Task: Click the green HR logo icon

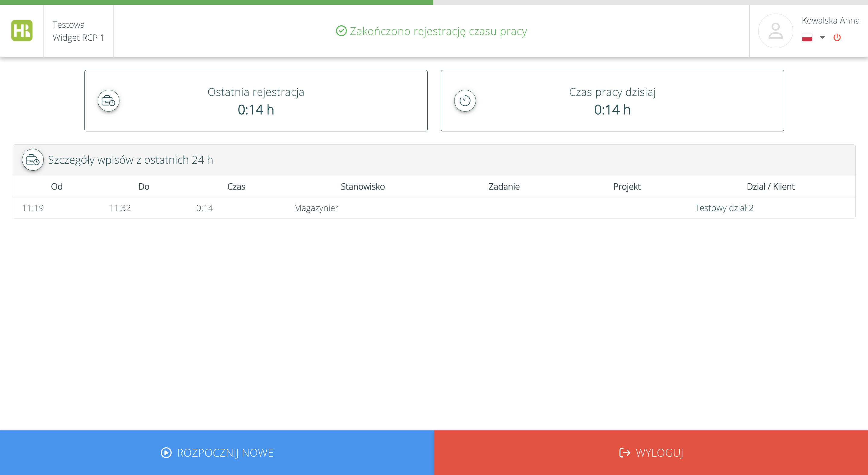Action: tap(22, 31)
